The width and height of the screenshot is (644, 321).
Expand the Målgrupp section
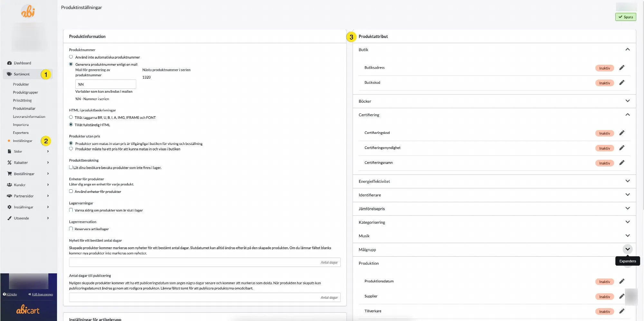(628, 249)
